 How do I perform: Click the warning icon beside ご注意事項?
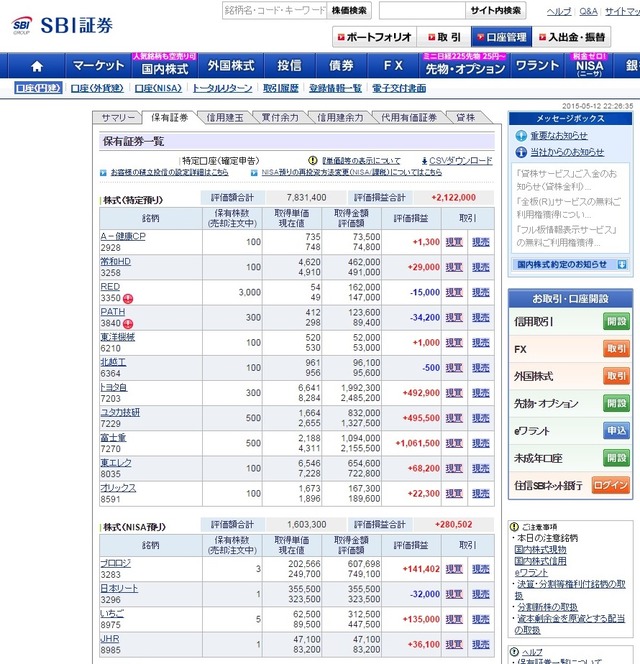coord(514,527)
